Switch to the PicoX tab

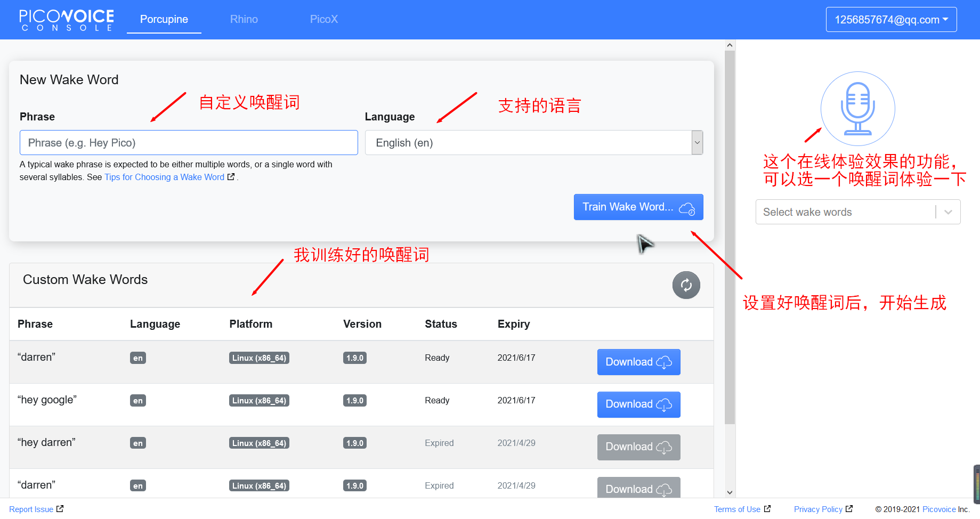click(323, 19)
